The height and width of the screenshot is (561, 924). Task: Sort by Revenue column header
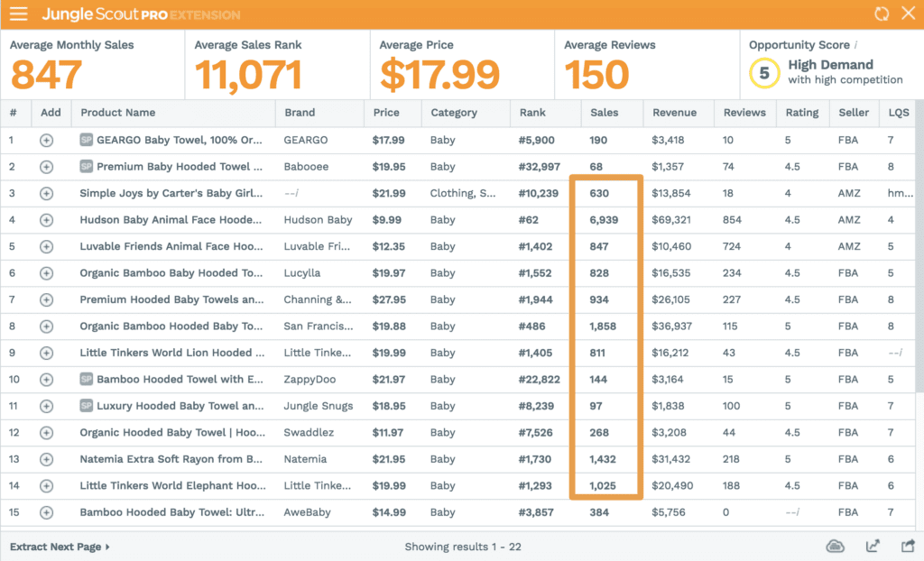click(x=674, y=113)
